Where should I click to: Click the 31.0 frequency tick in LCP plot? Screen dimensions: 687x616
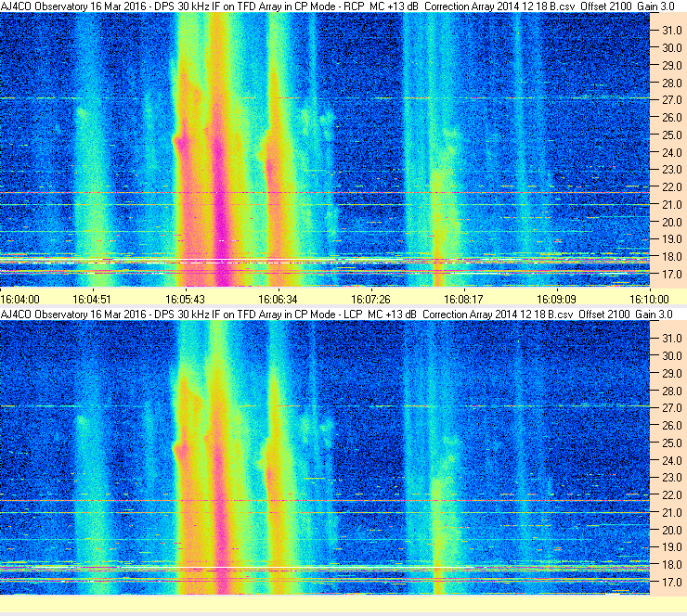(671, 339)
